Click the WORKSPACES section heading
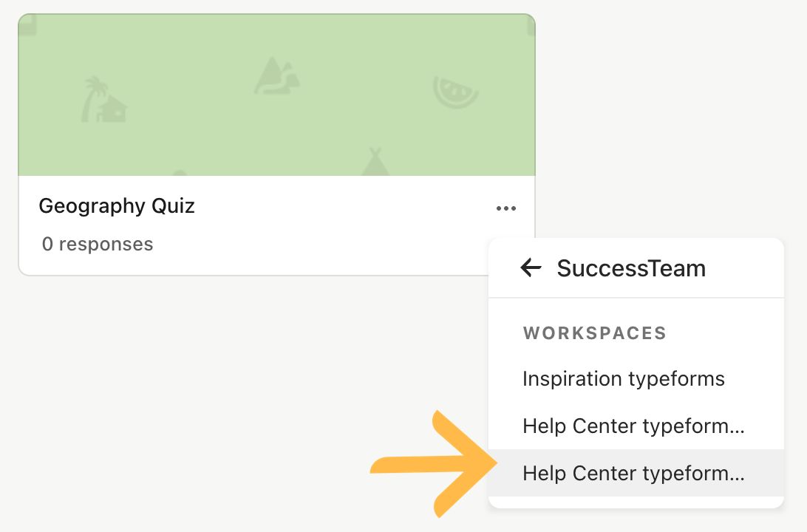 pos(595,333)
